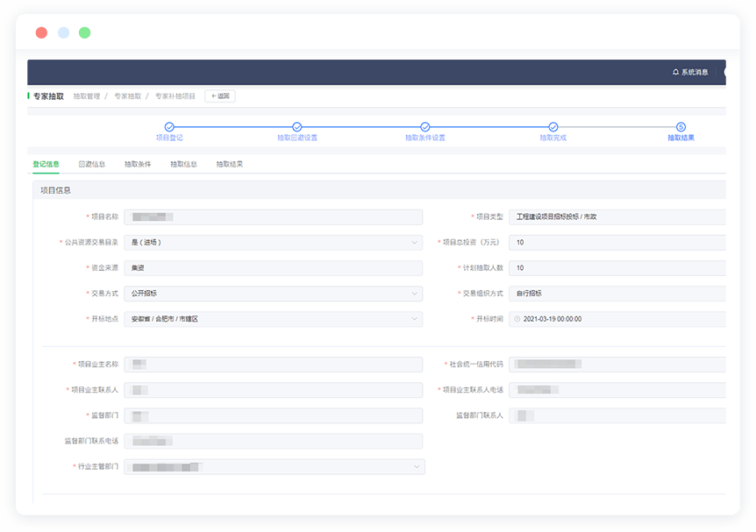This screenshot has width=756, height=532.
Task: Click the 抽取条件设置 step checkmark icon
Action: click(x=425, y=127)
